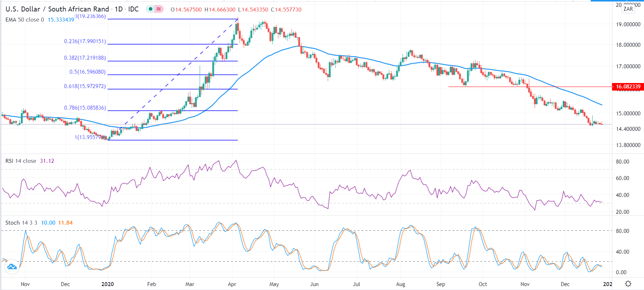
Task: Select the Fibonacci 0.618(15.972972) level label
Action: 85,86
